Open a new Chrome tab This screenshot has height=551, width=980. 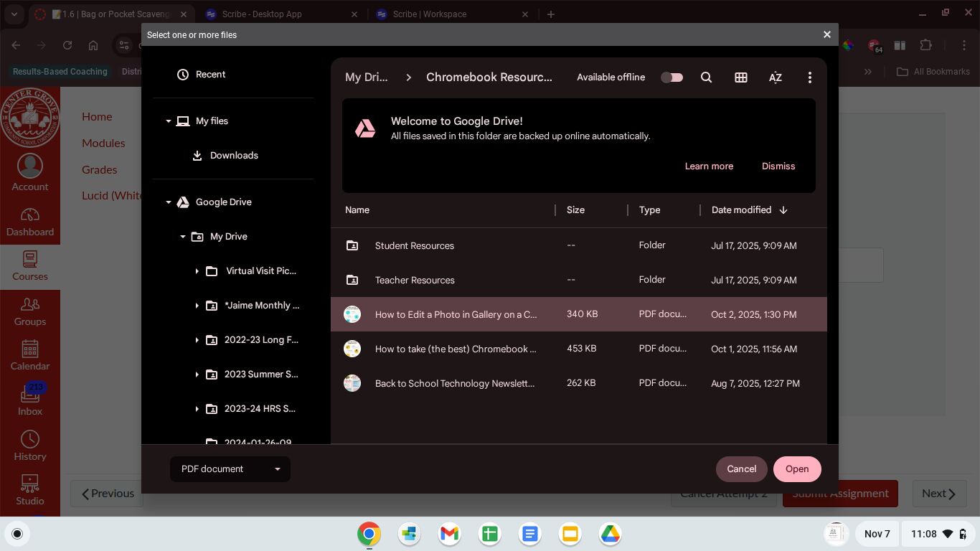tap(551, 14)
